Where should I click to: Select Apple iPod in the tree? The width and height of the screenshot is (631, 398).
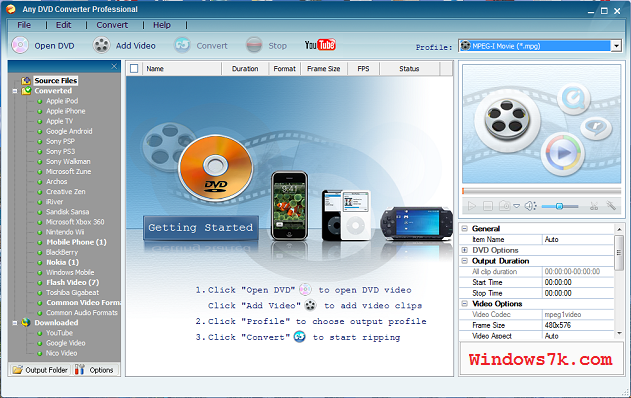[x=62, y=101]
